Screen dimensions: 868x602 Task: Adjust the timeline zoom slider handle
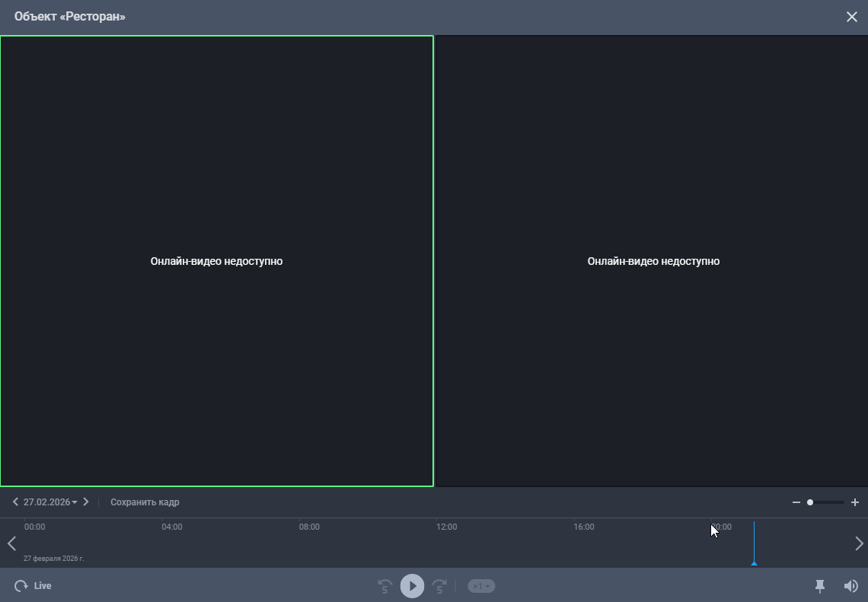coord(810,502)
